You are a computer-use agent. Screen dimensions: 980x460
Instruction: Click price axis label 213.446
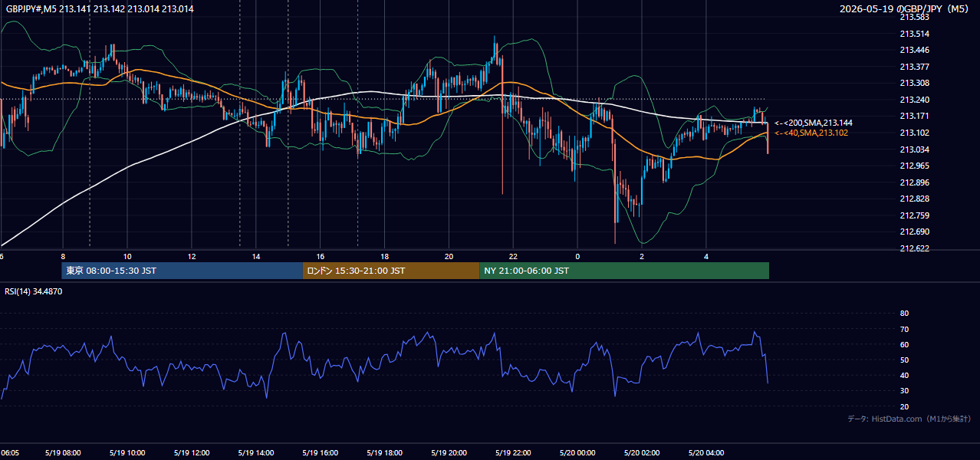coord(914,50)
